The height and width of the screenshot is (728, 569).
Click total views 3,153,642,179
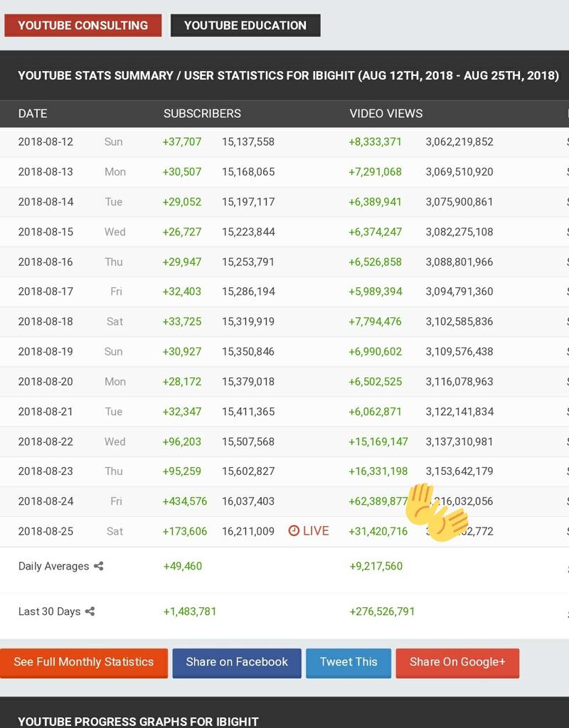459,471
